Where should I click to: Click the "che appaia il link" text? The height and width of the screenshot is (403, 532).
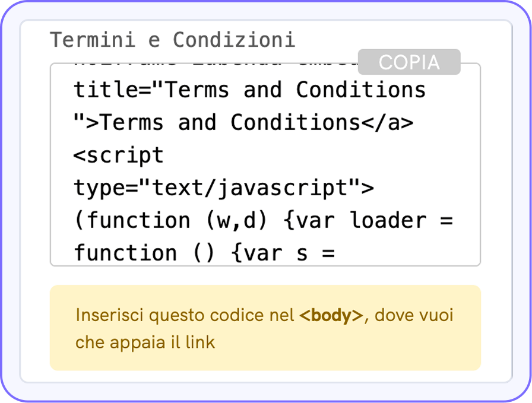click(x=145, y=342)
